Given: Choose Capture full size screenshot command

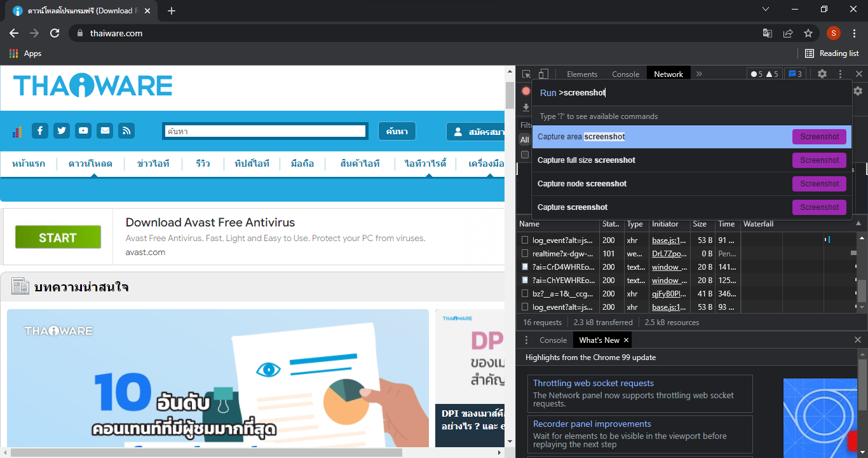Looking at the screenshot, I should coord(692,160).
